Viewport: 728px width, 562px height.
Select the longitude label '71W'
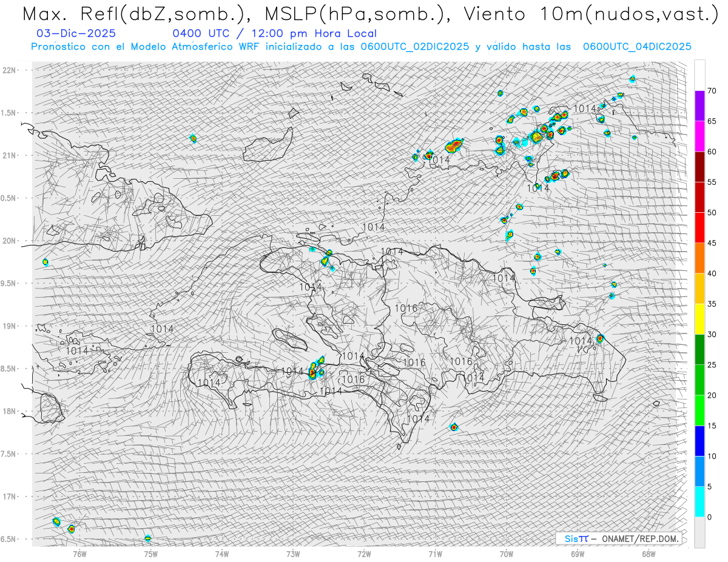pos(435,553)
